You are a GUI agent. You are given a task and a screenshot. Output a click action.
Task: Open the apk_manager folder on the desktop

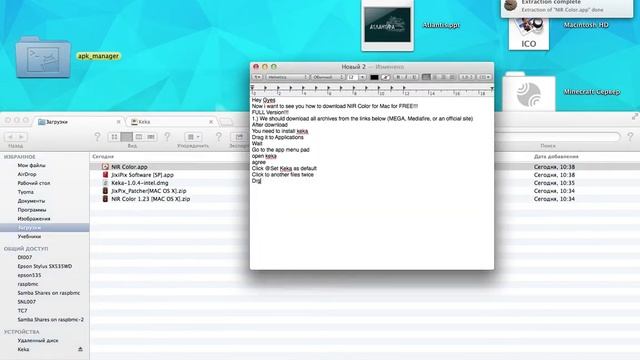43,57
